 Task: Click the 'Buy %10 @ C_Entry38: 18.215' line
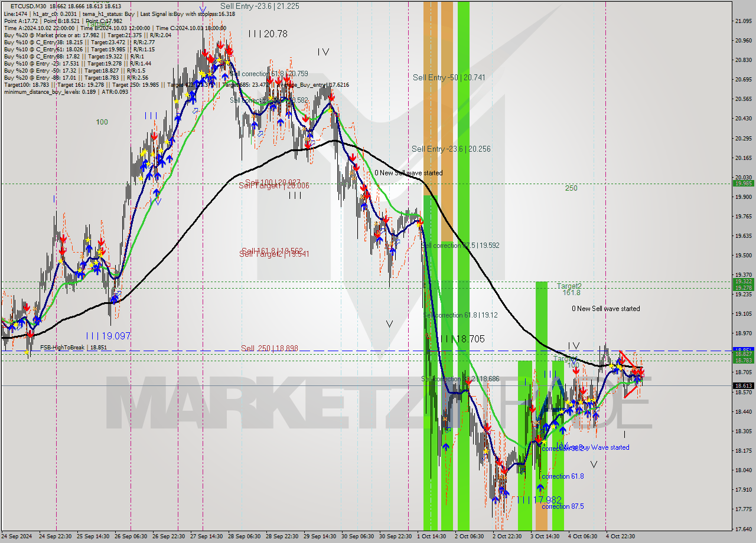(79, 42)
